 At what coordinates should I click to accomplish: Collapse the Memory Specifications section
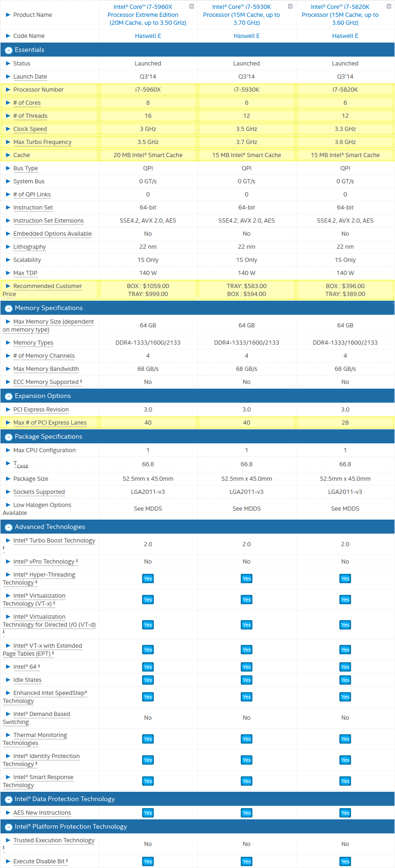point(8,308)
